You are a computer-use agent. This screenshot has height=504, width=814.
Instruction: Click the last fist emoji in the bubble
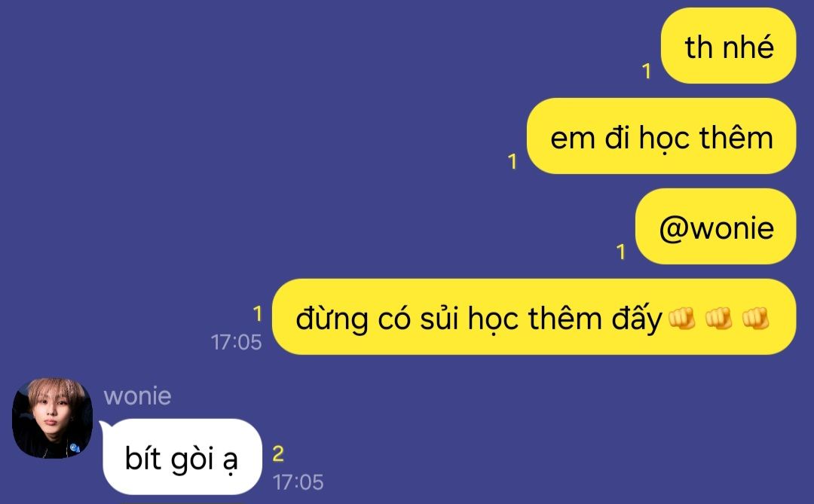(x=755, y=318)
